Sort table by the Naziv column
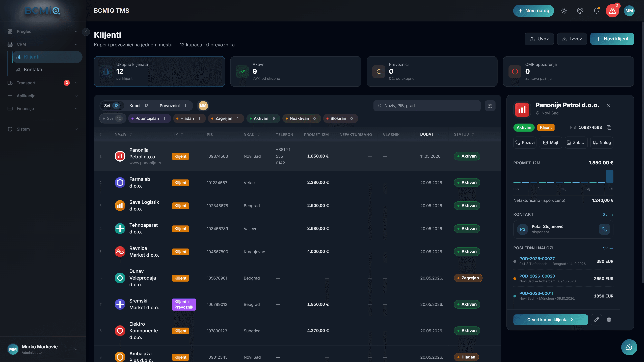This screenshot has height=362, width=644. [x=123, y=134]
